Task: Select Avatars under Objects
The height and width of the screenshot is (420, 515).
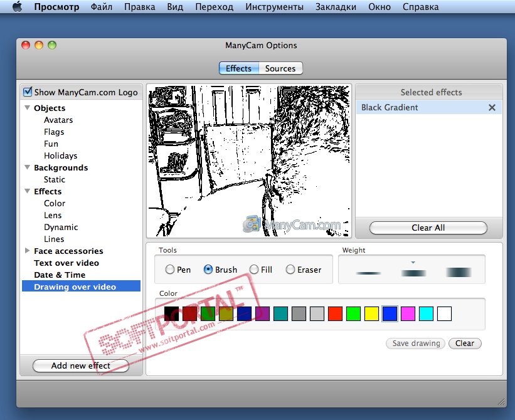Action: 58,120
